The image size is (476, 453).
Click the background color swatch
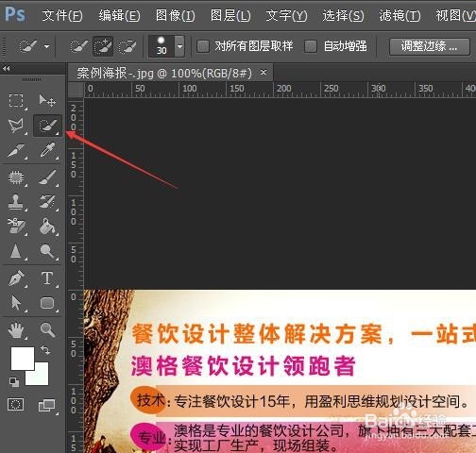[x=41, y=377]
